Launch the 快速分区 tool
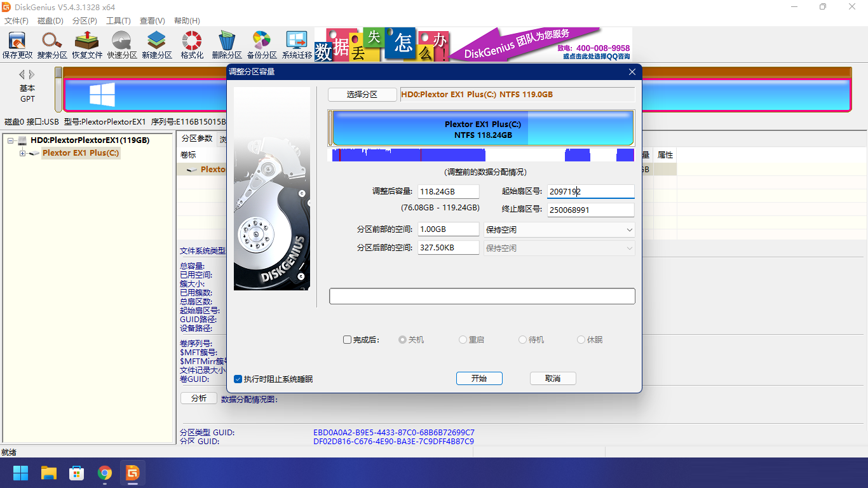The height and width of the screenshot is (488, 868). pyautogui.click(x=122, y=45)
